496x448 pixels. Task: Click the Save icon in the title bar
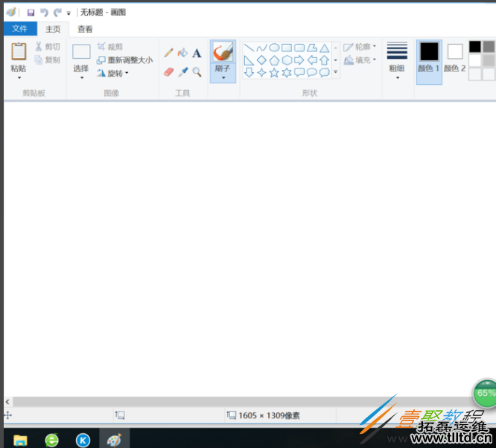(x=31, y=13)
